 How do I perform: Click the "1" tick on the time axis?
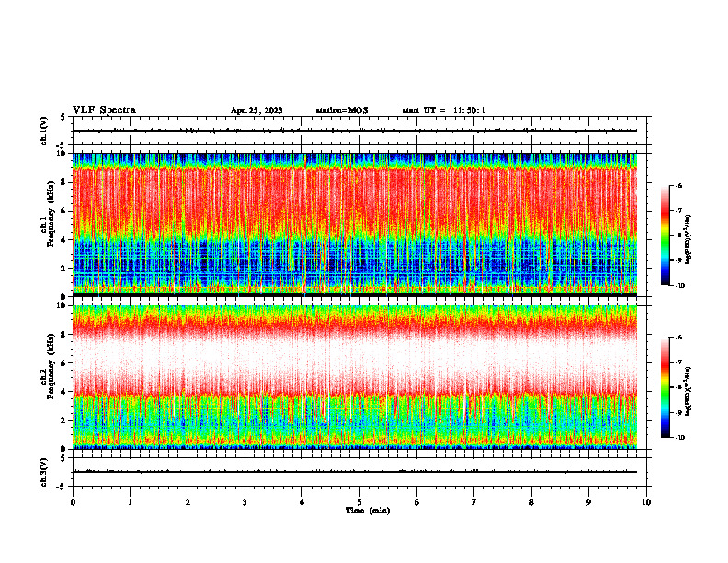click(130, 502)
